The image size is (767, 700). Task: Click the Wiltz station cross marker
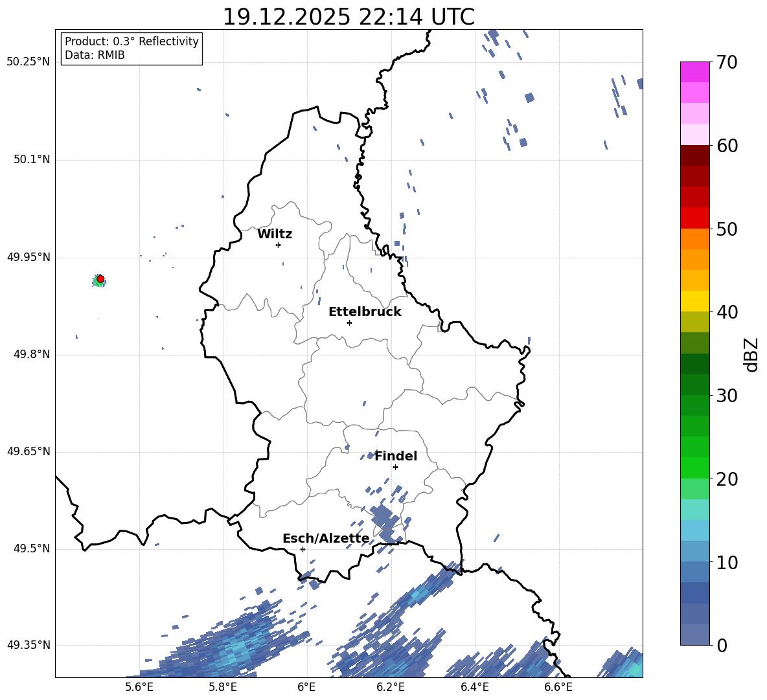point(279,245)
